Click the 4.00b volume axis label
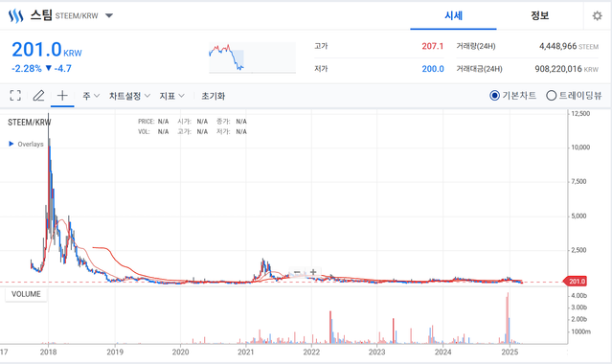612x364 pixels. tap(578, 296)
